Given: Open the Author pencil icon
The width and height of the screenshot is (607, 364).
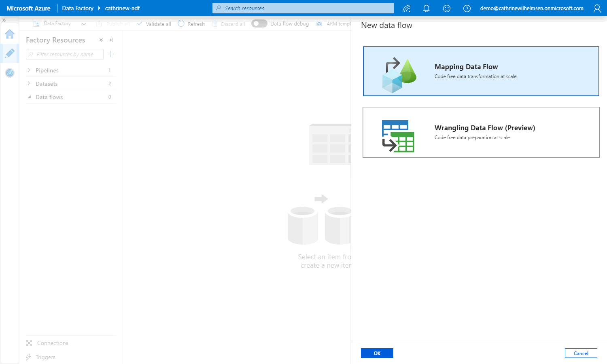Looking at the screenshot, I should (10, 53).
